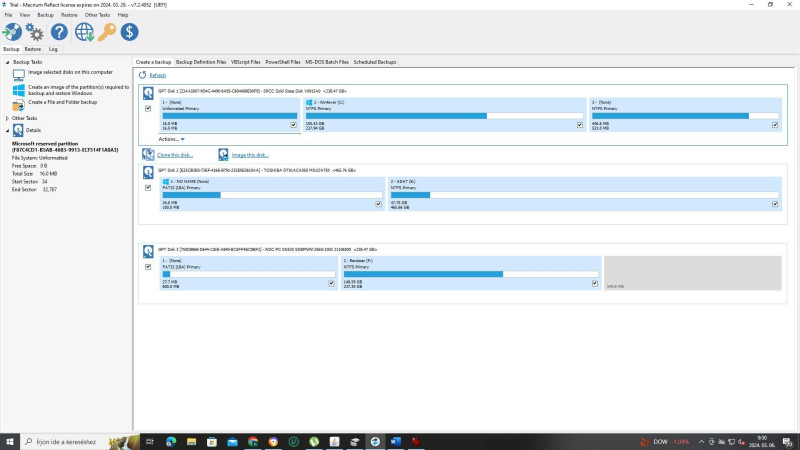The width and height of the screenshot is (800, 450).
Task: Toggle checkbox of Disk 1 third NTFS partition
Action: (775, 125)
